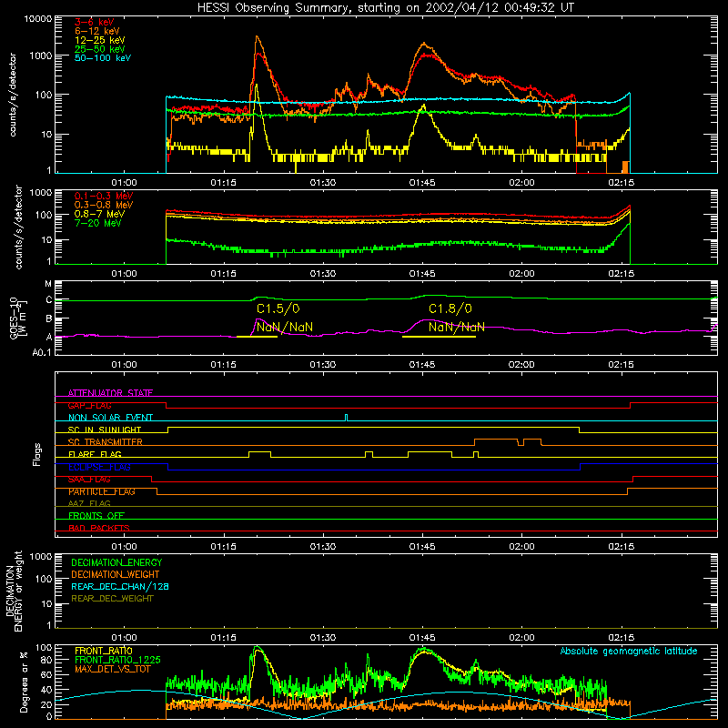Select the 25-50 keV legend label
The image size is (728, 728).
tap(100, 49)
